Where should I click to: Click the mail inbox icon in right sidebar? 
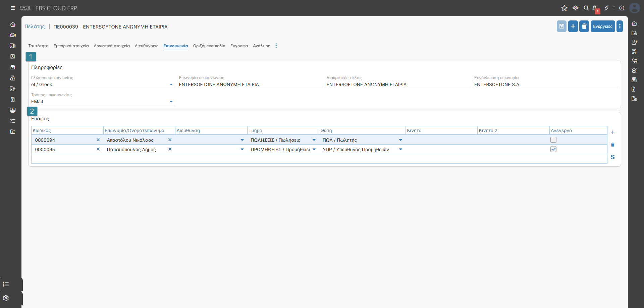click(634, 80)
